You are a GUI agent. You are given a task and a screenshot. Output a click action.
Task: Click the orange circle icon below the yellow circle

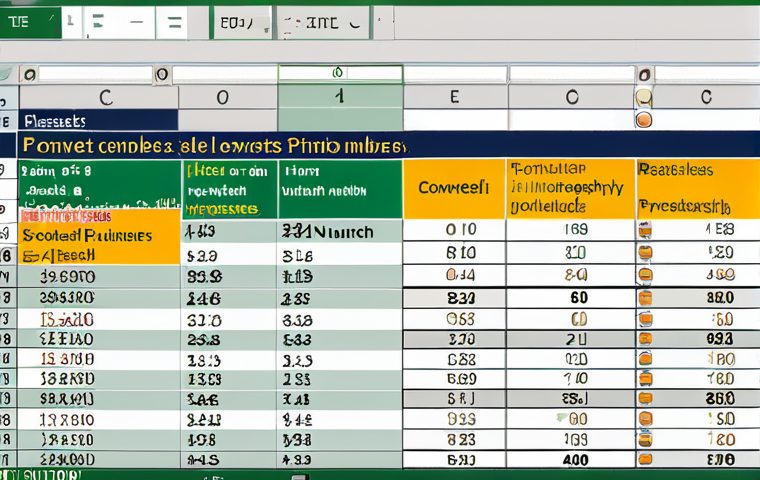pyautogui.click(x=644, y=119)
